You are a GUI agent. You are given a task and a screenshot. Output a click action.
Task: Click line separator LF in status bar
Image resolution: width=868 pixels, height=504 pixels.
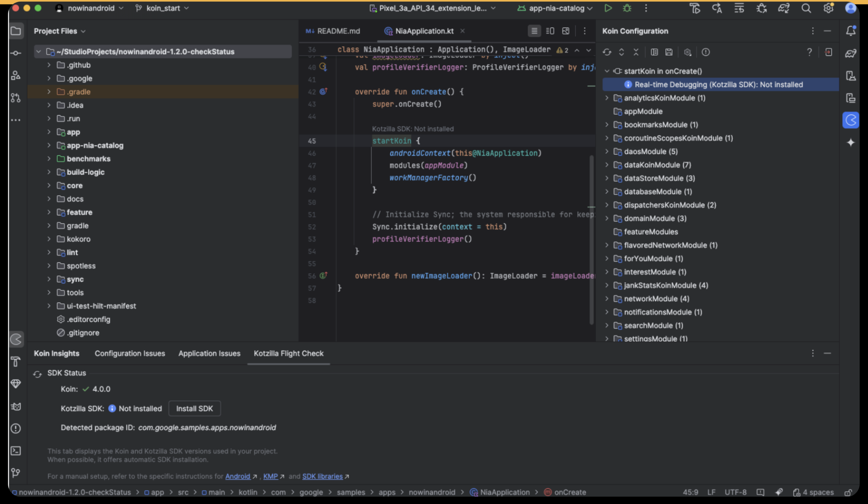pos(712,492)
